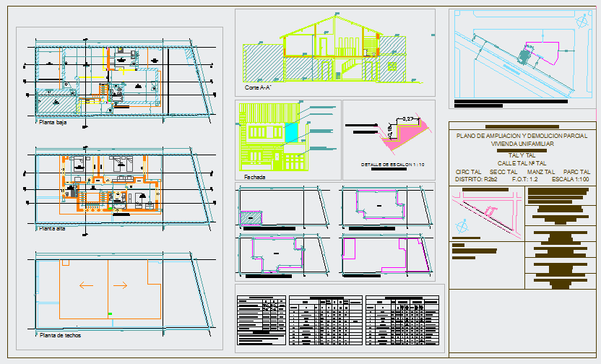The height and width of the screenshot is (364, 601).
Task: Select the cyan panel on the Fachada elevation
Action: [x=291, y=131]
